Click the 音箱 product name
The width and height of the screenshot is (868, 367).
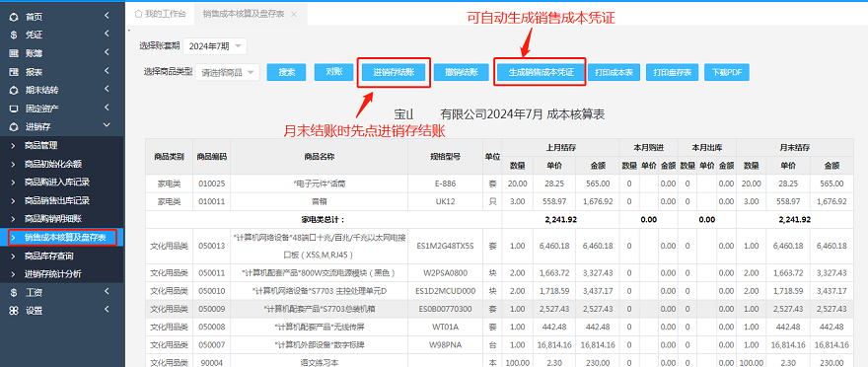click(319, 201)
